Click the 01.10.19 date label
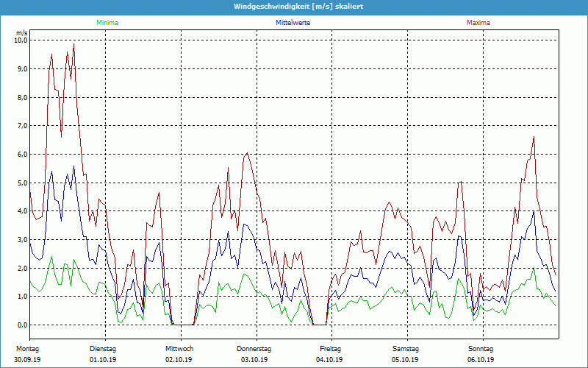Viewport: 588px width, 368px height. [x=103, y=360]
